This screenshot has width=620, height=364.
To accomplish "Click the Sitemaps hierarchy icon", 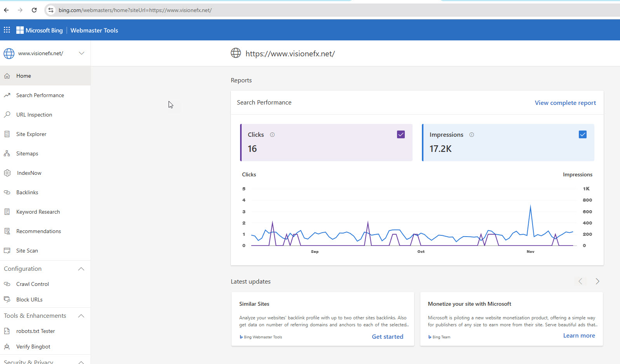I will (7, 153).
